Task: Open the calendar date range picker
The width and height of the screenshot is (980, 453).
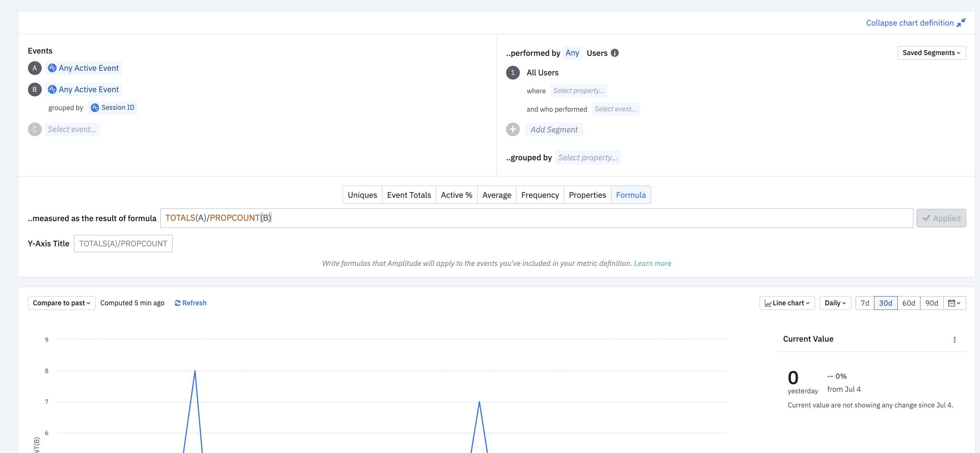Action: [x=954, y=303]
